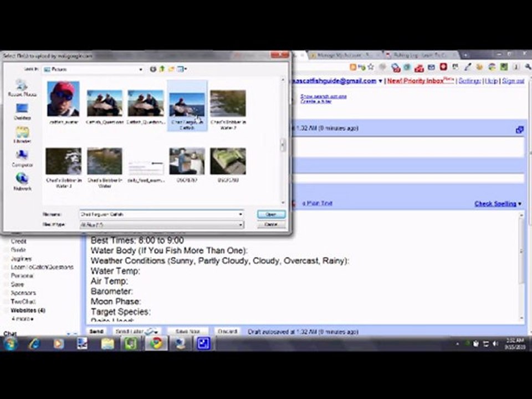The width and height of the screenshot is (532, 399).
Task: Open a new Chrome tab
Action: [x=465, y=55]
